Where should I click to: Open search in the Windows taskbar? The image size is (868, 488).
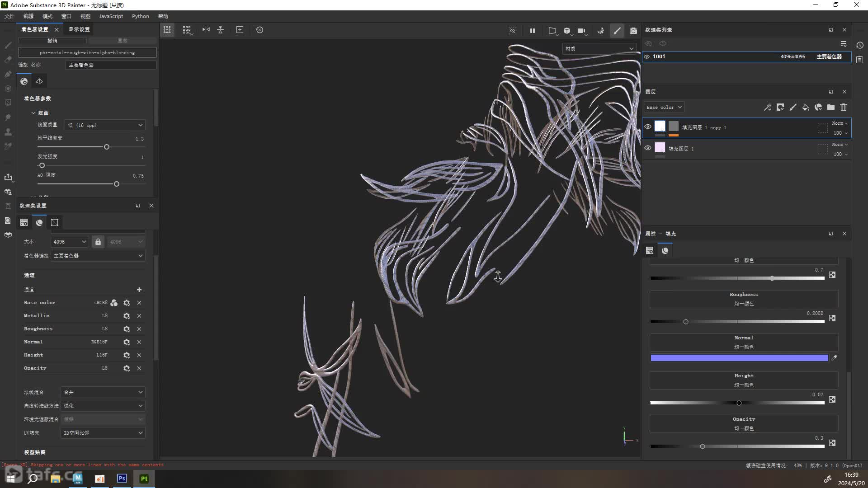(33, 479)
